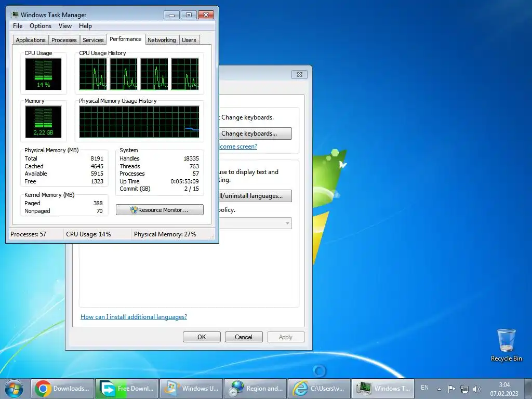Click the Windows Task Manager taskbar item

coord(383,389)
